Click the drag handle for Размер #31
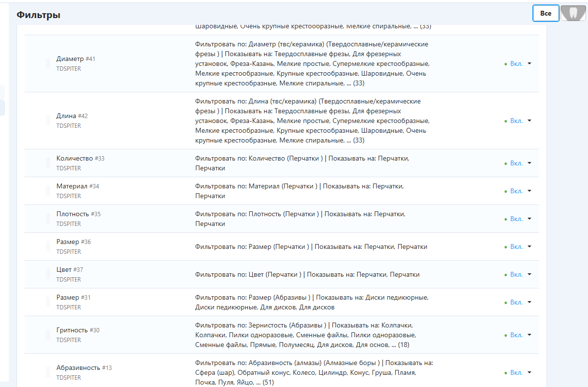 (x=48, y=302)
